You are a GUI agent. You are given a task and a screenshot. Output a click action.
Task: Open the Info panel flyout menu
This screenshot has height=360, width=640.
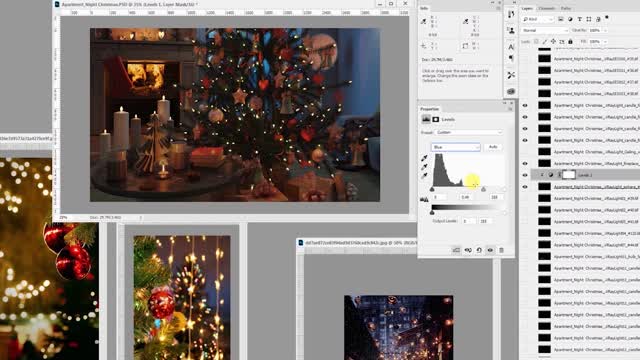498,8
